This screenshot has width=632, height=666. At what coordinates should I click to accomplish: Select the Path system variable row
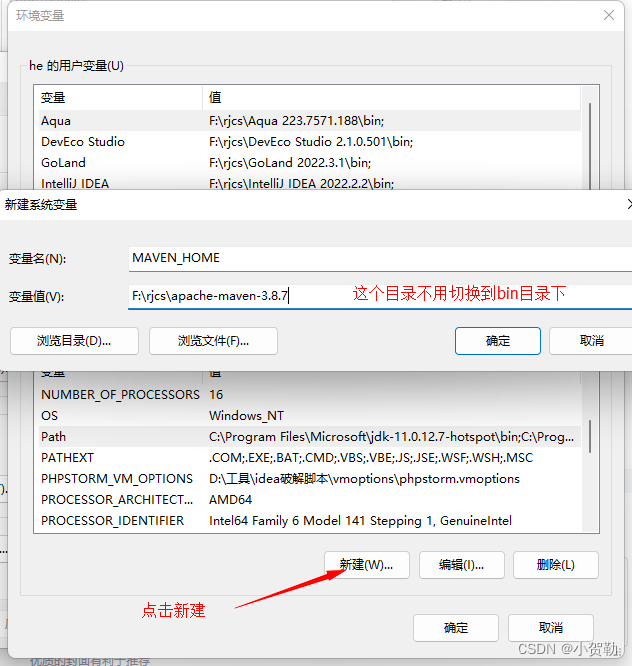[310, 437]
